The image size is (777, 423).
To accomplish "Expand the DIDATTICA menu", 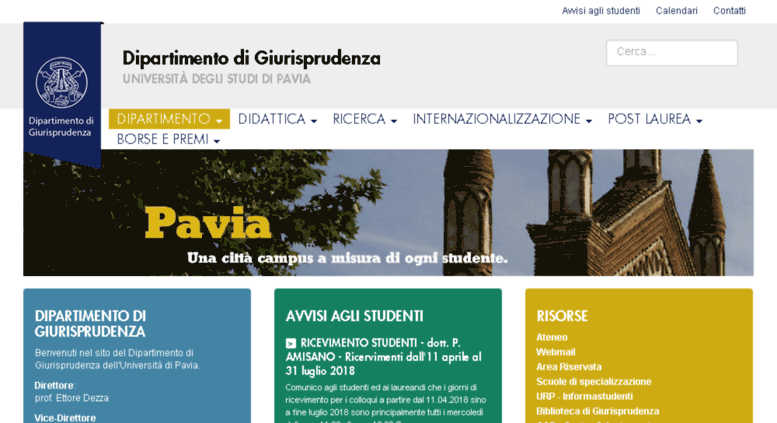I will 278,119.
